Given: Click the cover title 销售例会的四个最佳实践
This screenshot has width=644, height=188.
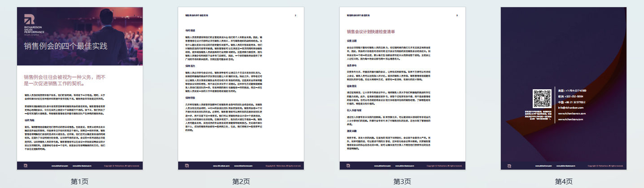Looking at the screenshot, I should [x=66, y=46].
